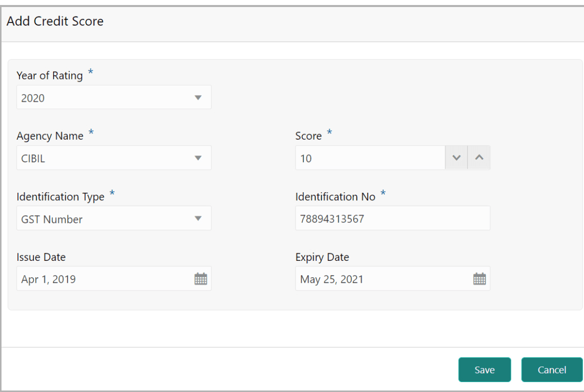This screenshot has height=392, width=584.
Task: Open the calendar next to May 25, 2021
Action: point(479,278)
